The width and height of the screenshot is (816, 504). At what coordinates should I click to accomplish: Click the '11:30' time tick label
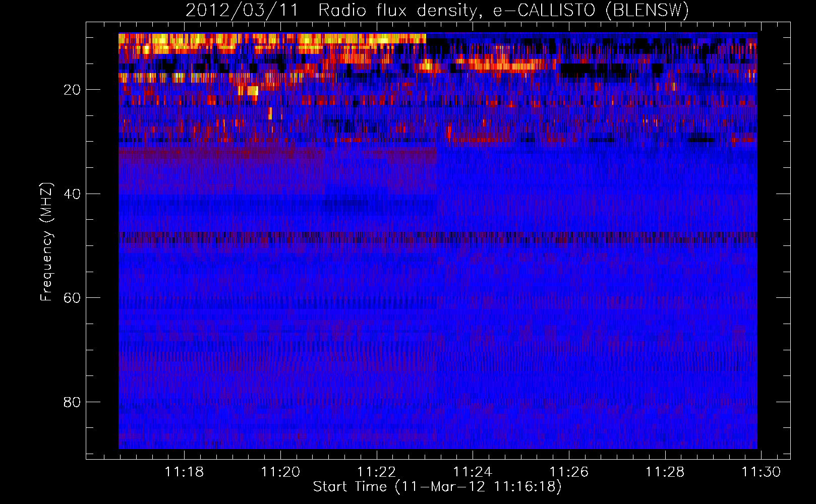(x=761, y=472)
